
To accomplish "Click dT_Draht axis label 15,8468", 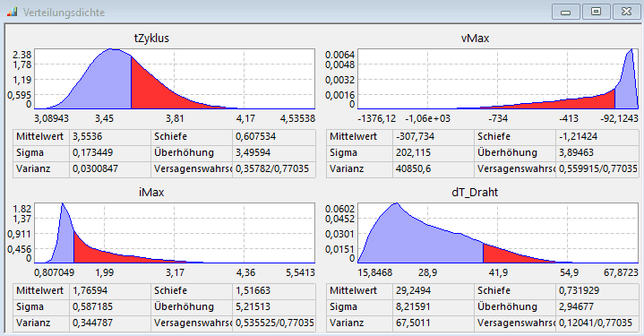I will click(375, 272).
